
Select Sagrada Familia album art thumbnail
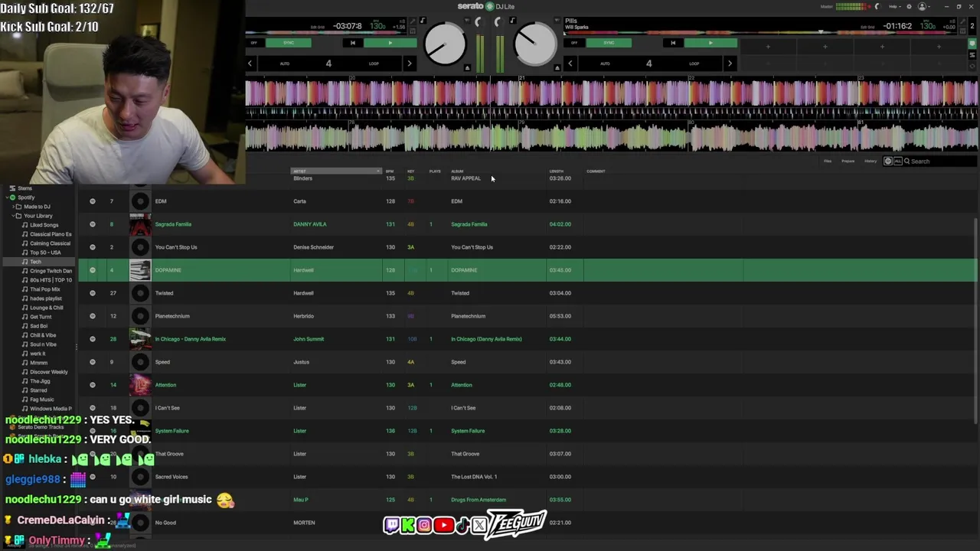coord(140,224)
